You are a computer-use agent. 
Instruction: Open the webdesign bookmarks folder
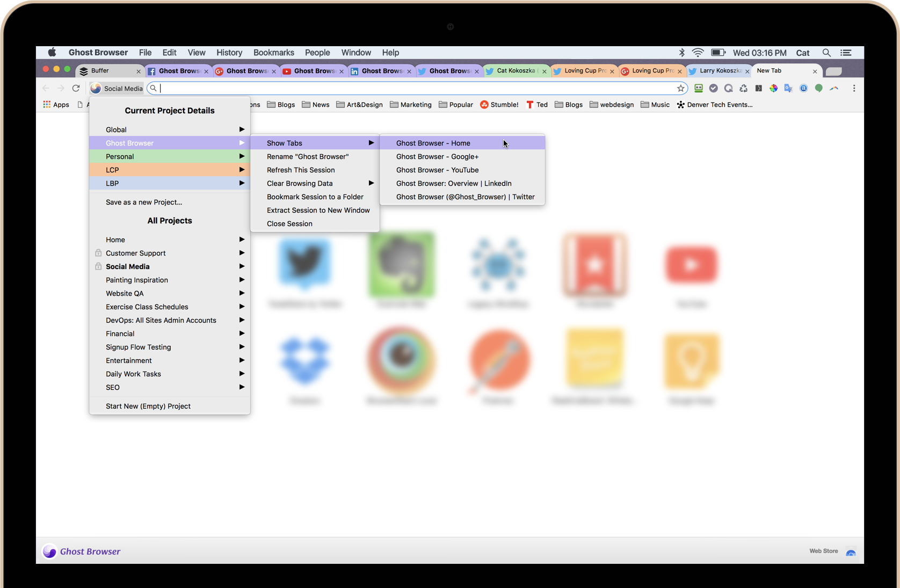click(x=612, y=105)
